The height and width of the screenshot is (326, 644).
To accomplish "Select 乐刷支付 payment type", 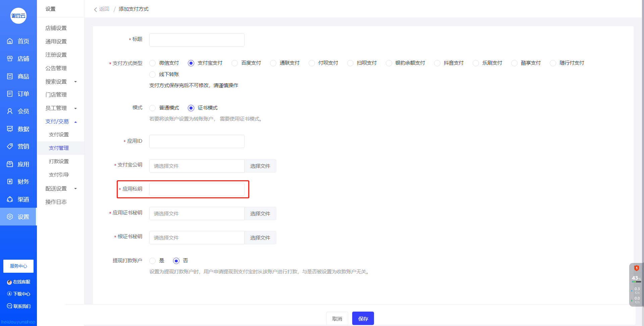I will tap(476, 63).
